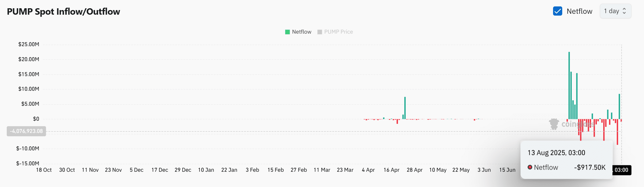Open the 1 day interval dropdown
Screen dimensions: 644x187
(x=615, y=11)
